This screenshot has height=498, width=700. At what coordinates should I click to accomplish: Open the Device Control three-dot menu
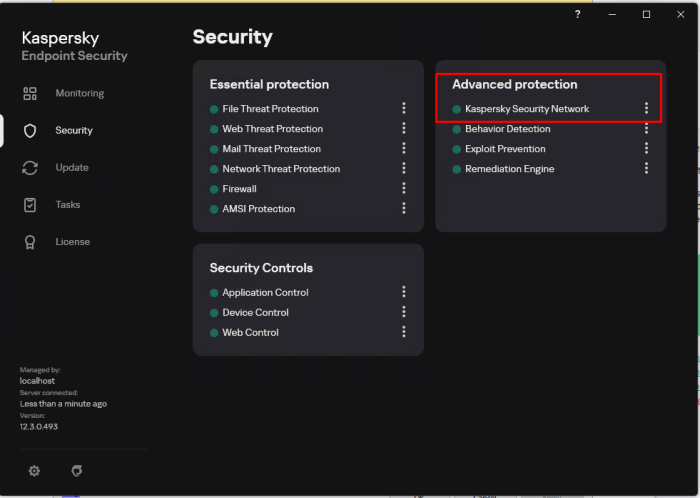tap(404, 312)
